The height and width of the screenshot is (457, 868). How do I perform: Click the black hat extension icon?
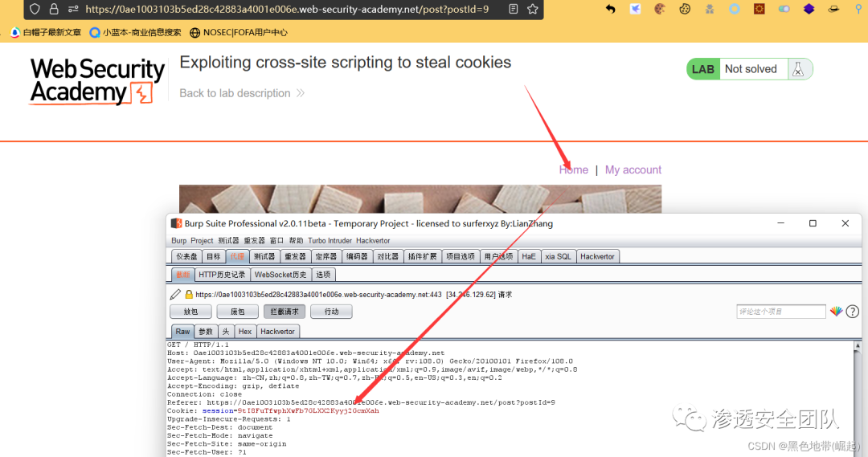coord(833,9)
